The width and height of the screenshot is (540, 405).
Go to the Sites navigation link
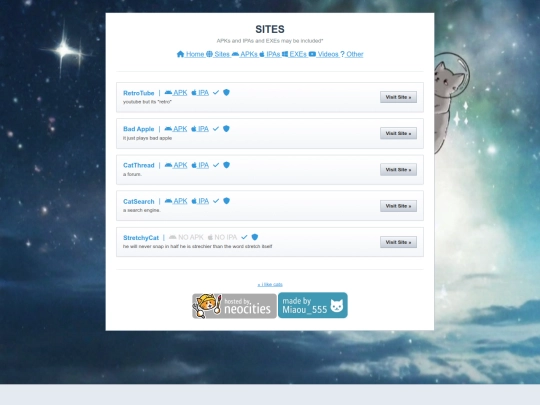tap(218, 54)
